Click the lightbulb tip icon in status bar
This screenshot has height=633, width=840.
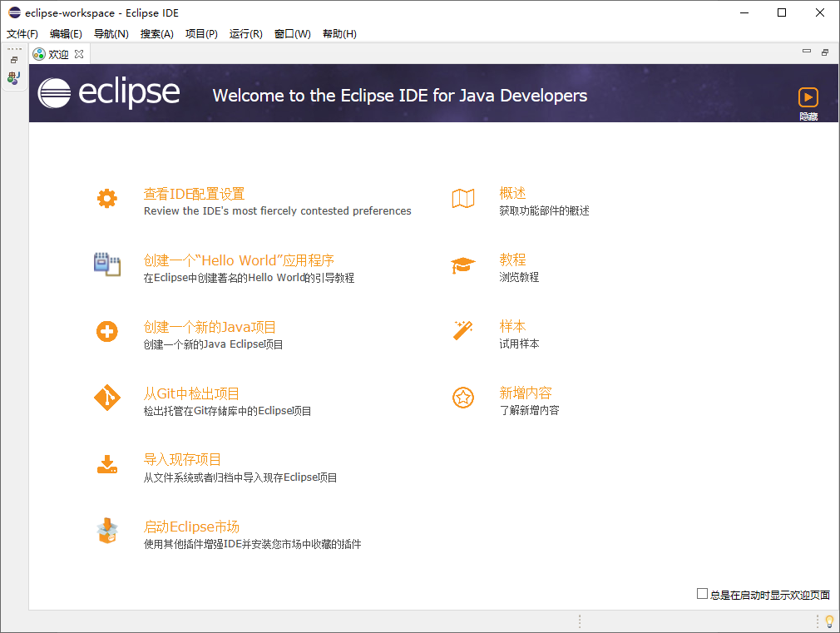click(x=830, y=621)
